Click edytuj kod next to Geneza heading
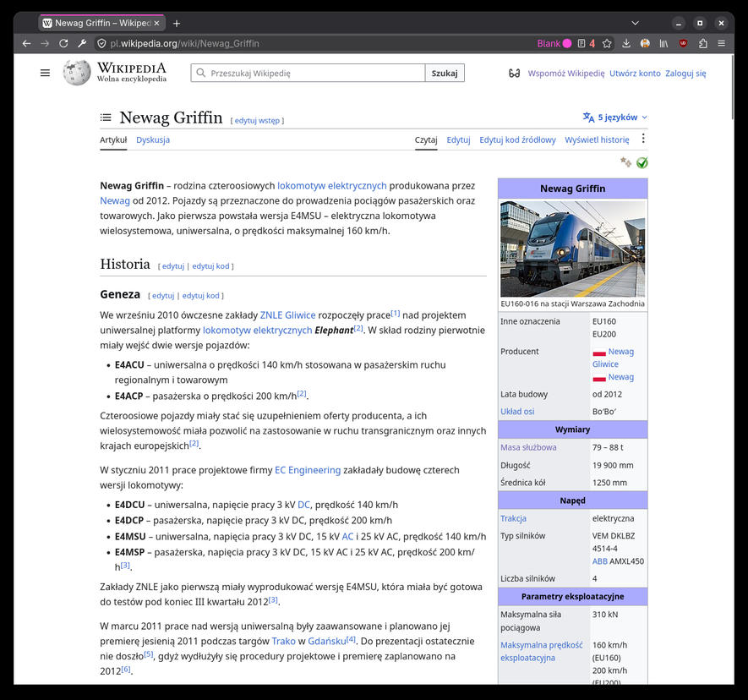This screenshot has width=748, height=700. click(x=201, y=296)
